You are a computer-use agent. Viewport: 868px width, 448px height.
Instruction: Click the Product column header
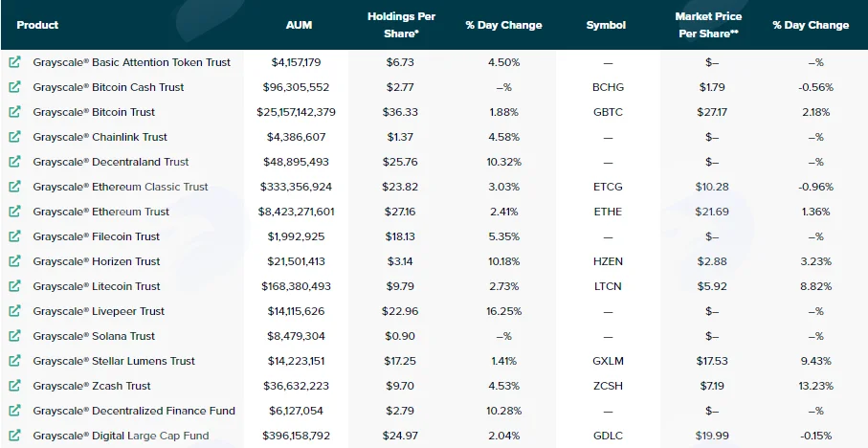click(37, 25)
